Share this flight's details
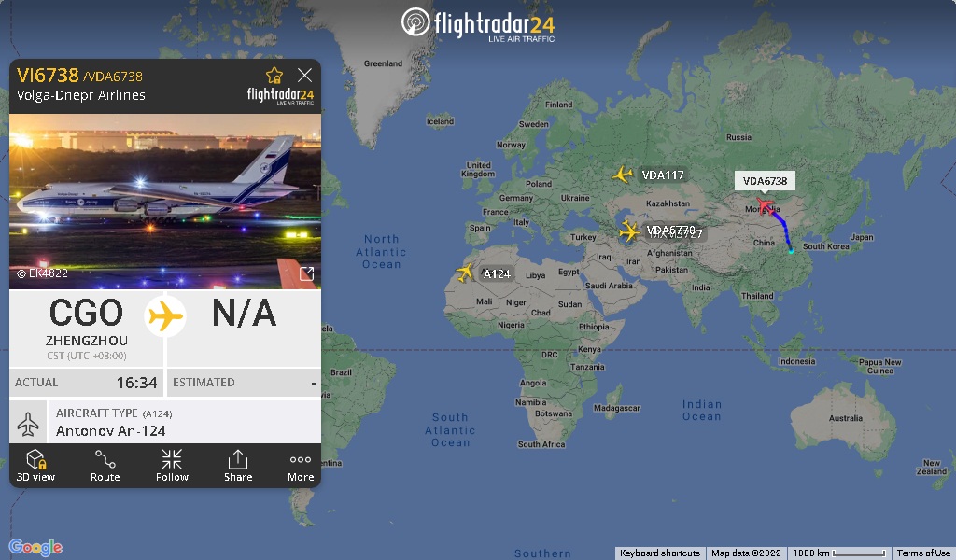Image resolution: width=956 pixels, height=560 pixels. click(238, 466)
